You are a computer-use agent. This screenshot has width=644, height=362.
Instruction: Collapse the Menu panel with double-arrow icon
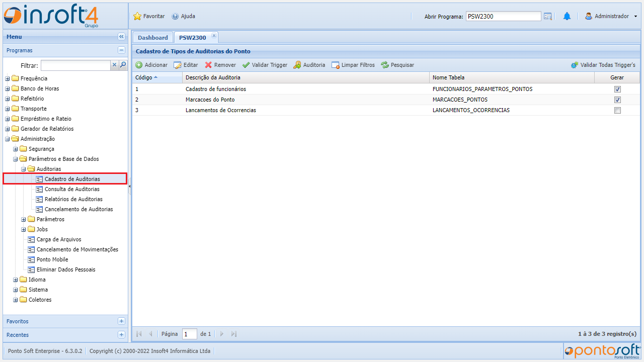tap(121, 37)
